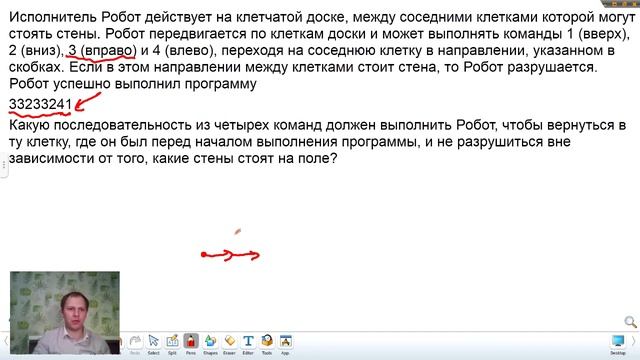
Task: Click the words '3 (вправо)'
Action: pyautogui.click(x=102, y=51)
